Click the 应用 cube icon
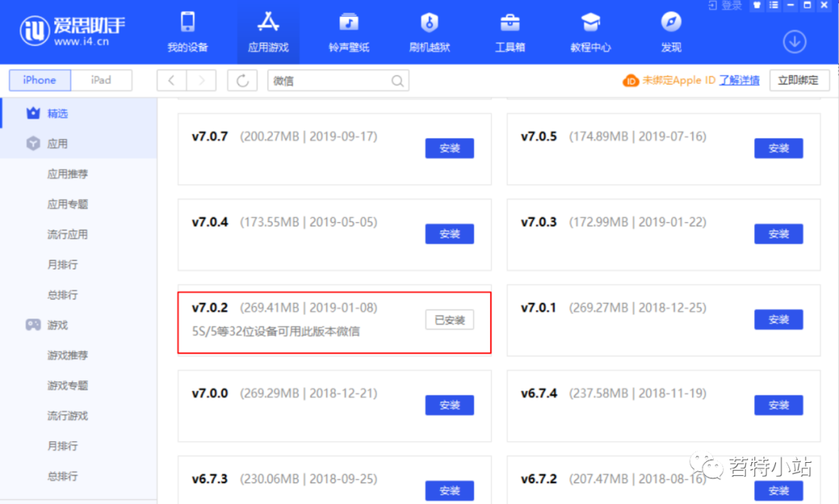839x504 pixels. [x=33, y=144]
